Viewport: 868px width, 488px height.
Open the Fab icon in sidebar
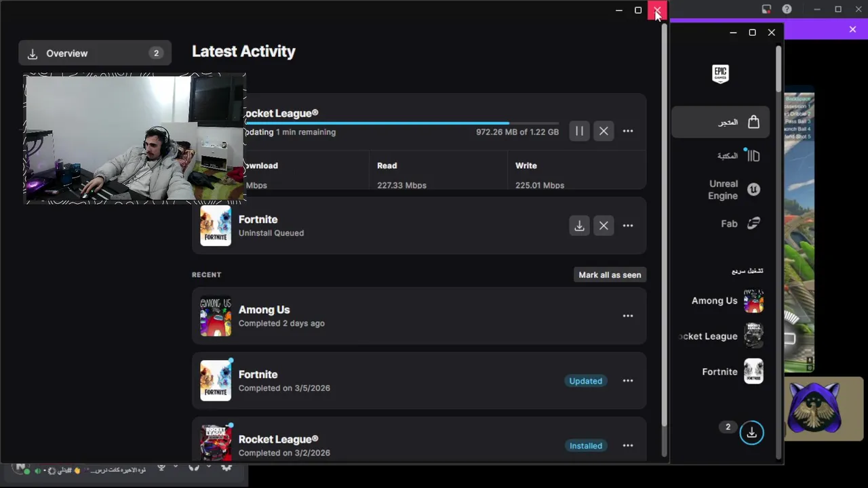tap(753, 224)
